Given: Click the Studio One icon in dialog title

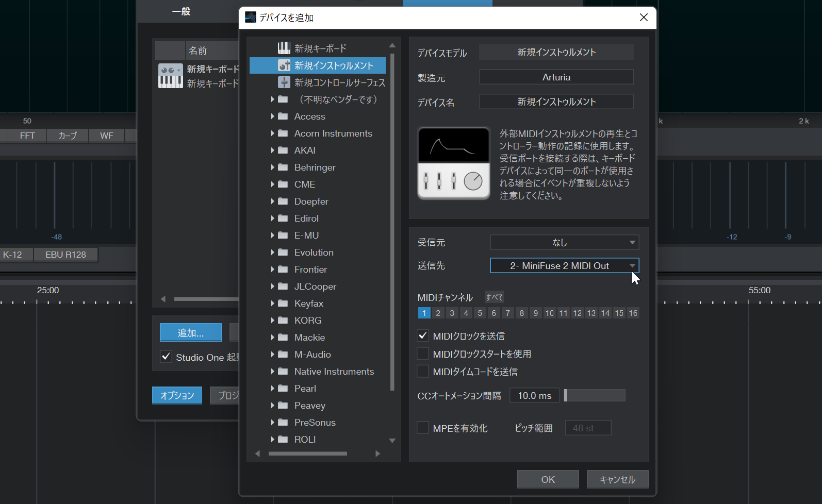Looking at the screenshot, I should (x=251, y=18).
